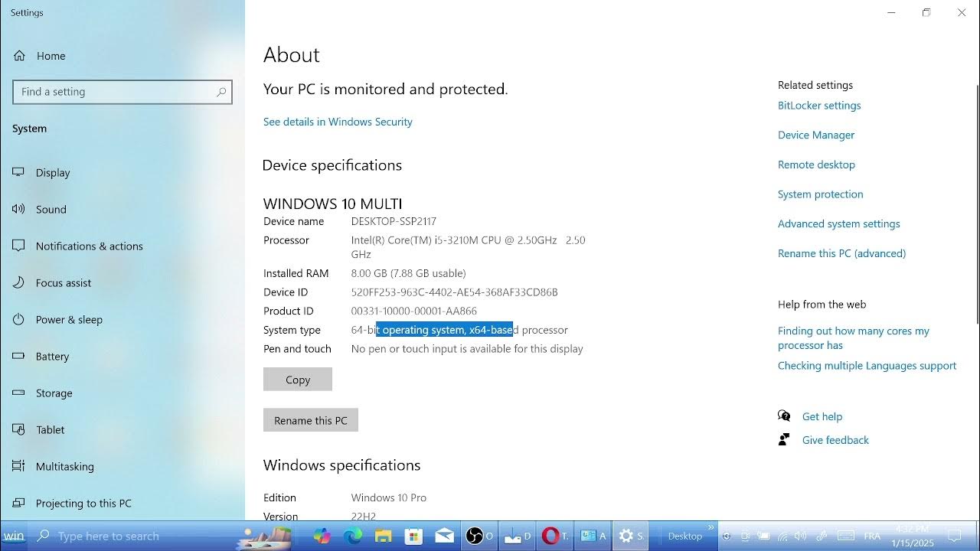Open Advanced system settings link
The image size is (980, 551).
(x=839, y=224)
